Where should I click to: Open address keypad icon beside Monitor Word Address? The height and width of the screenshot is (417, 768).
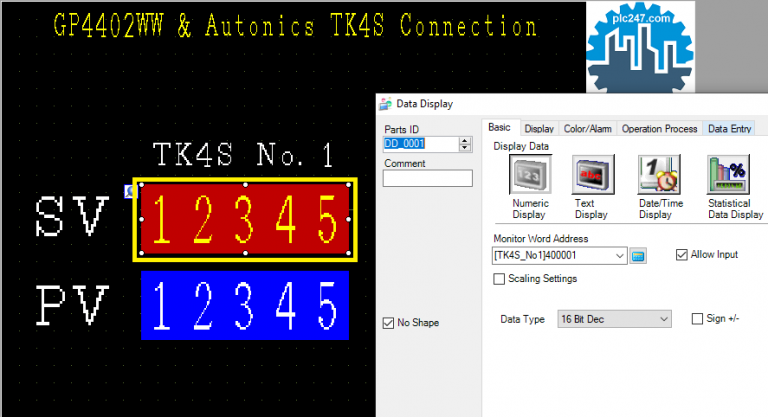(x=638, y=256)
